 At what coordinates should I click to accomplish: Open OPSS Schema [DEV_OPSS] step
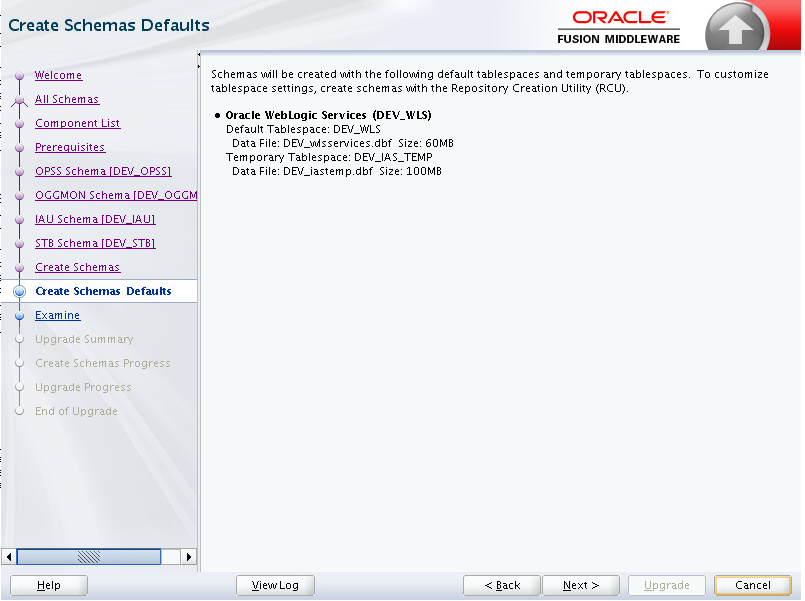103,171
